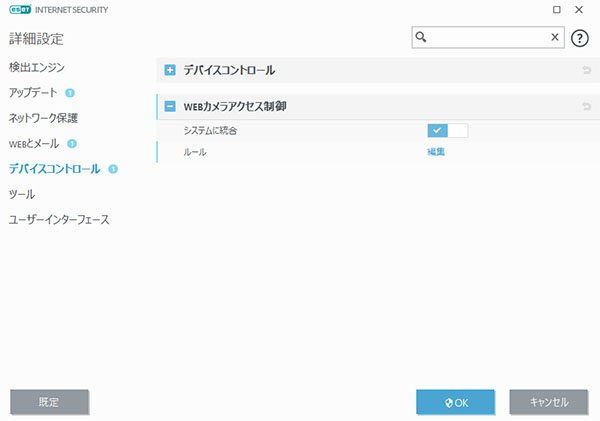
Task: Select WEBとメール in the sidebar
Action: (34, 144)
